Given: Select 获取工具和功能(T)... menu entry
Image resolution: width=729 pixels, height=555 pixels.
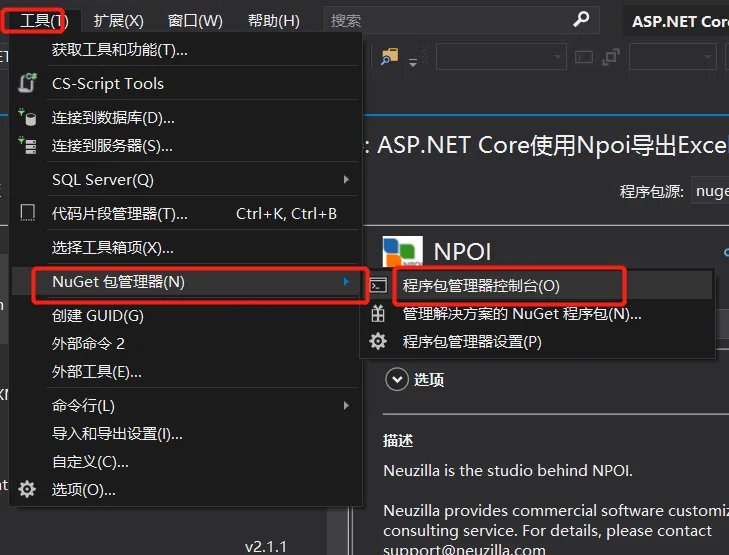Looking at the screenshot, I should (x=186, y=49).
